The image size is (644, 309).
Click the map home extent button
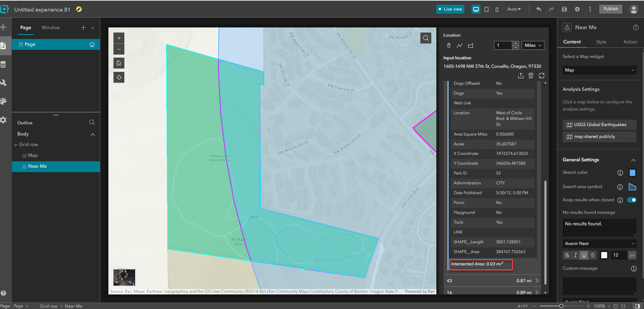point(119,63)
